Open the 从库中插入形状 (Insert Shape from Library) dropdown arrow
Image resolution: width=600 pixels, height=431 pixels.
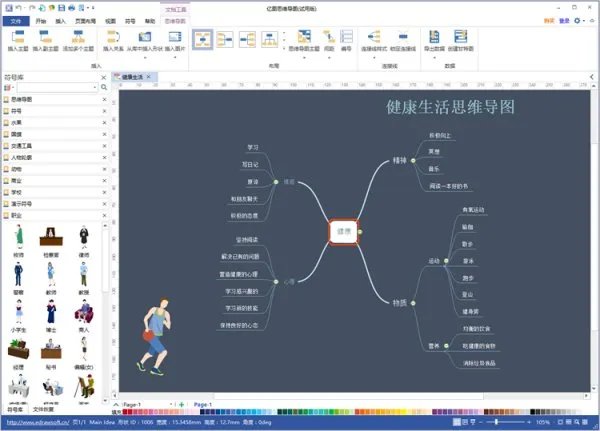coord(145,58)
